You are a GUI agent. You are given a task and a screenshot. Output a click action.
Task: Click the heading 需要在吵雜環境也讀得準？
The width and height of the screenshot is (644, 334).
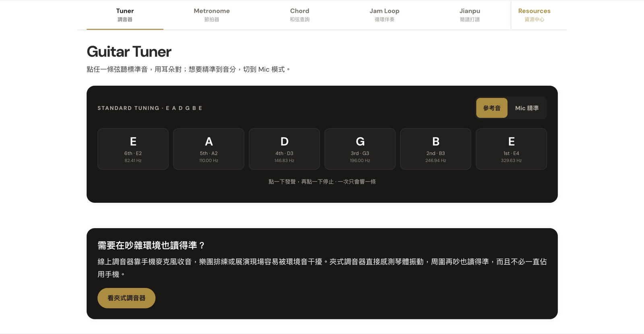click(151, 245)
